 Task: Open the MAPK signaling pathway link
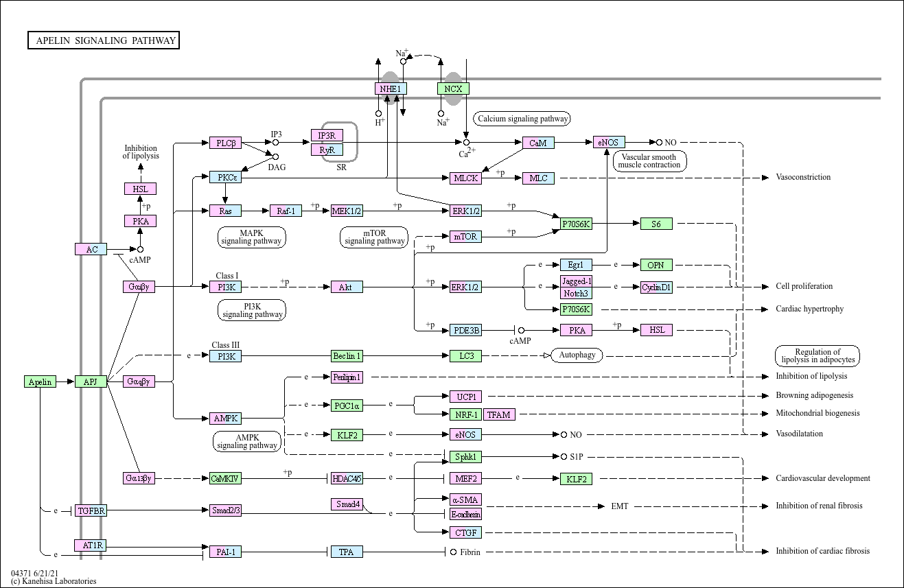[251, 237]
